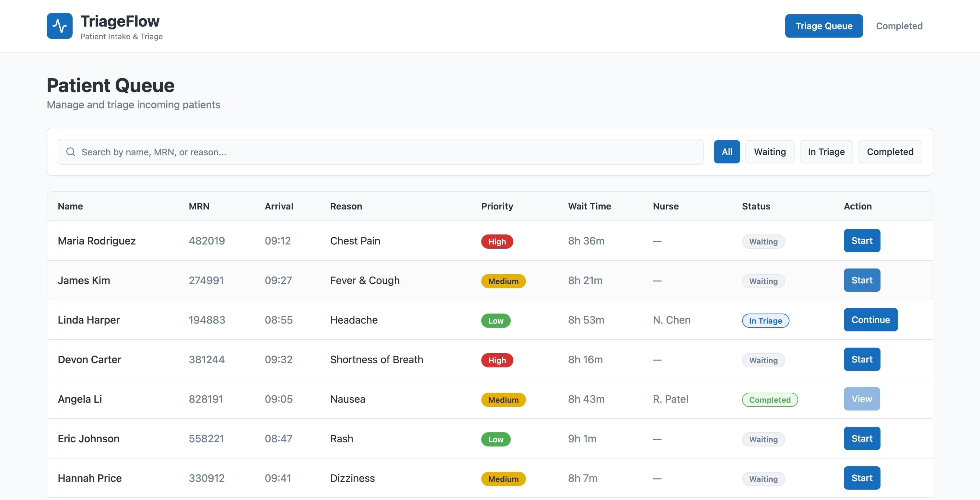Filter queue by In Triage
This screenshot has width=980, height=500.
[826, 152]
